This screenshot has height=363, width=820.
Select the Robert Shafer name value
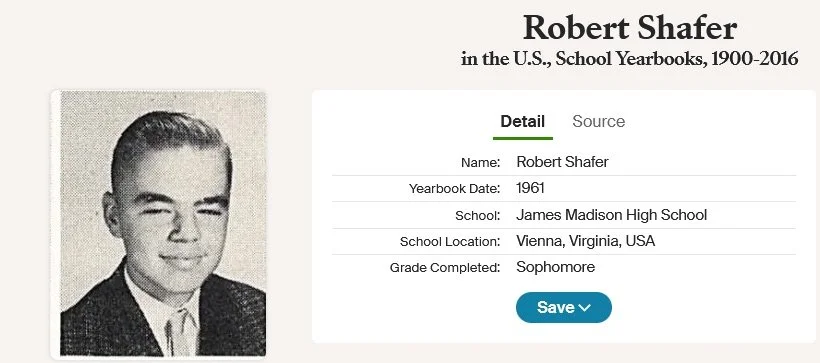562,162
